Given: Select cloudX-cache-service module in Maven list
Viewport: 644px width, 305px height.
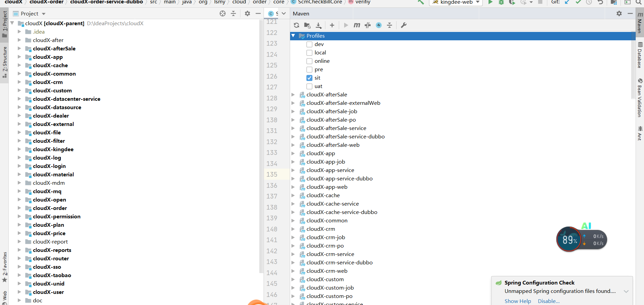Looking at the screenshot, I should (x=332, y=204).
